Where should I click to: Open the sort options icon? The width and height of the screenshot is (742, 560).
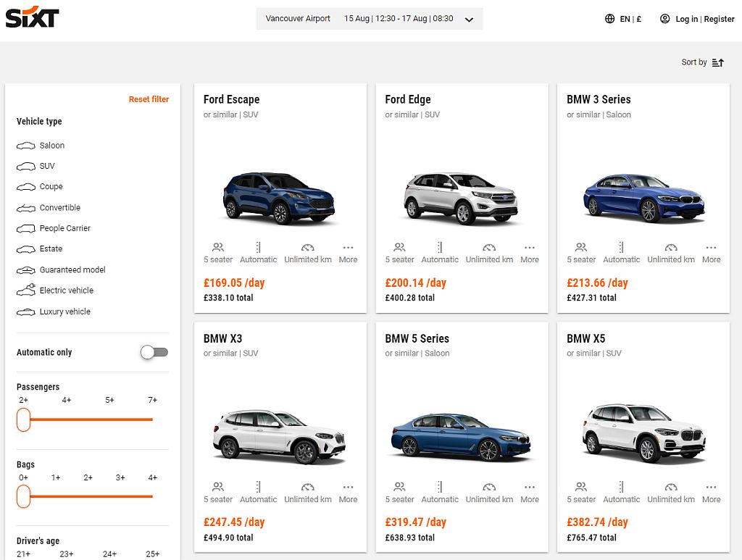click(x=717, y=62)
